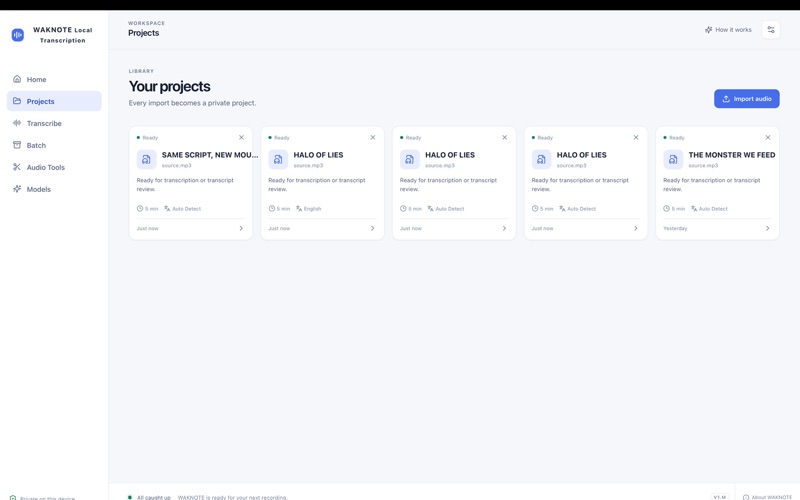Click language icon on THE MONSTER WE FEED card
Screen dimensions: 800x500
tap(694, 208)
